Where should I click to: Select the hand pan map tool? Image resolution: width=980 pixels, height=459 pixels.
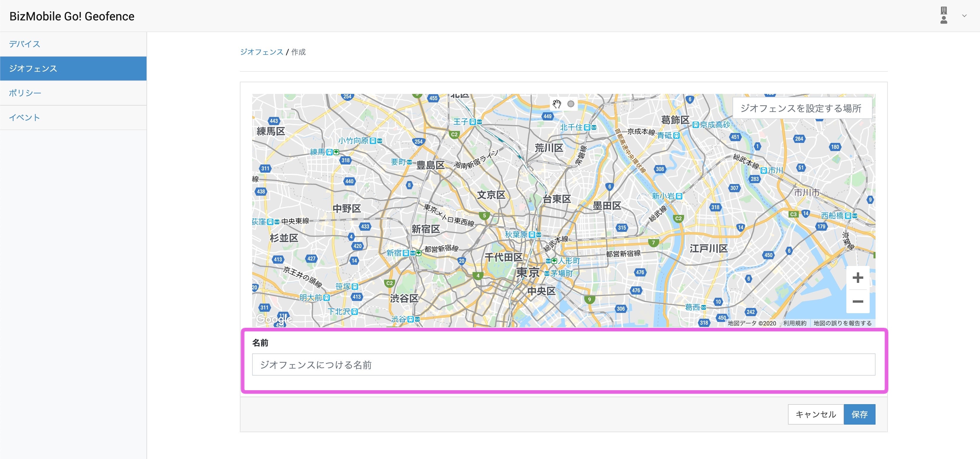[557, 104]
